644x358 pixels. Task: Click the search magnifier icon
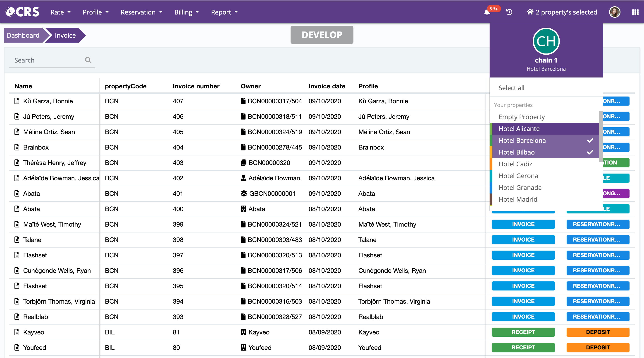click(88, 60)
